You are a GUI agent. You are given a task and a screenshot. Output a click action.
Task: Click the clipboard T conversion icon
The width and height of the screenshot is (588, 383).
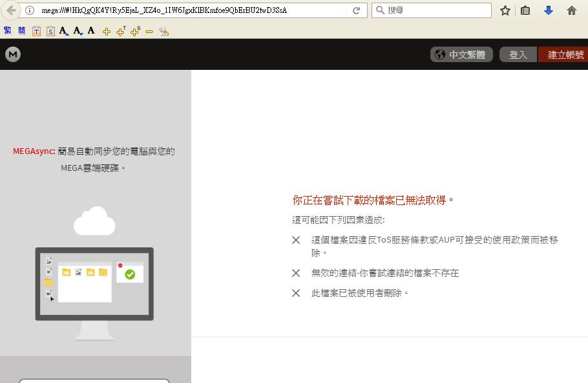(x=36, y=31)
